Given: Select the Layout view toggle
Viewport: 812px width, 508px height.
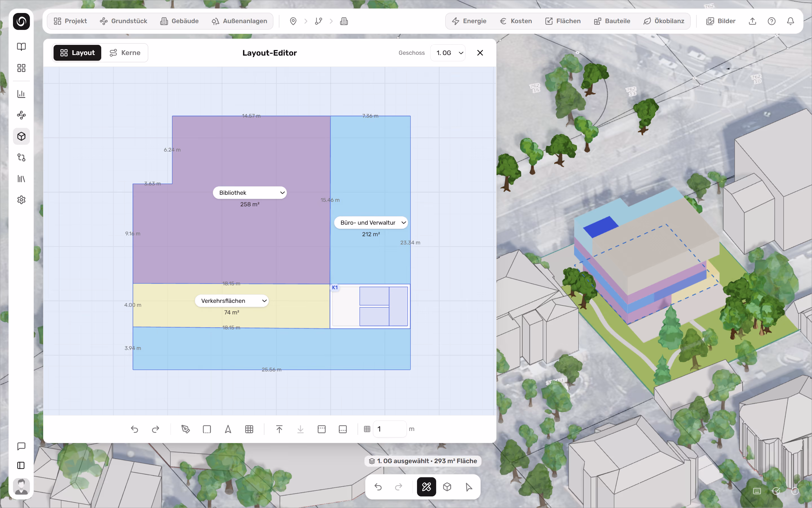Looking at the screenshot, I should click(x=77, y=53).
